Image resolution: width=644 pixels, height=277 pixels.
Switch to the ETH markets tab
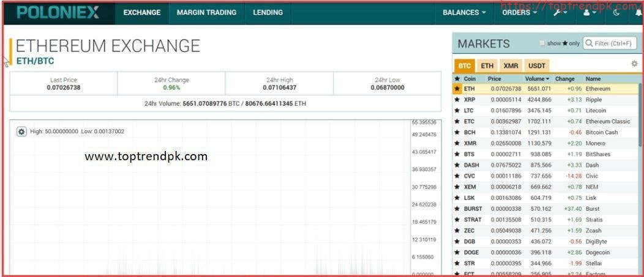pos(487,65)
